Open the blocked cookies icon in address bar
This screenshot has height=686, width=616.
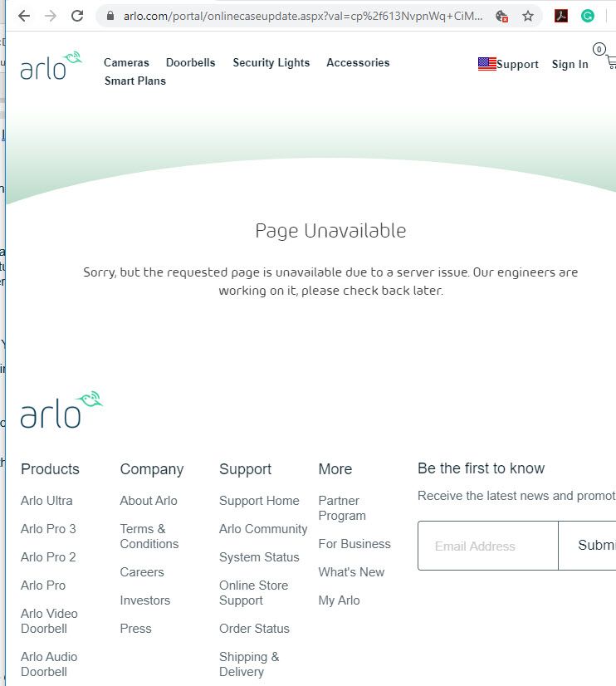(502, 17)
